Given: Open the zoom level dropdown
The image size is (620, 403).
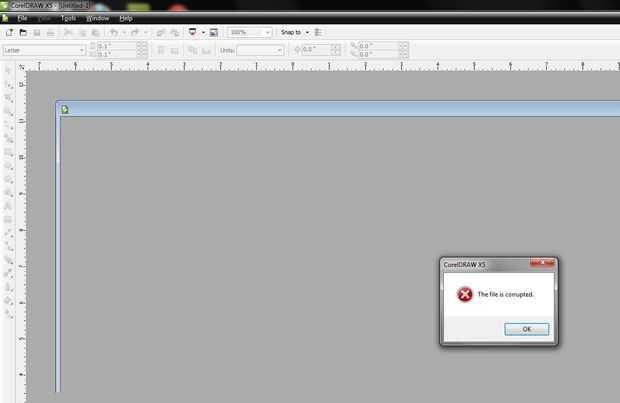Looking at the screenshot, I should [268, 32].
